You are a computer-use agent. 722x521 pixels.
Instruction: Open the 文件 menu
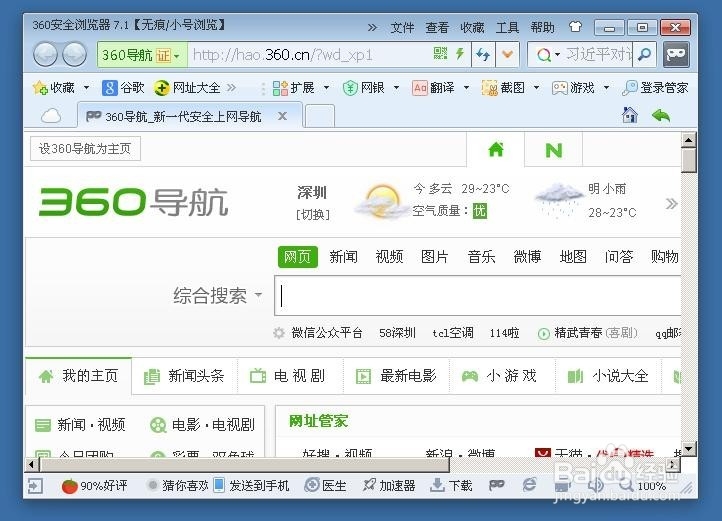coord(402,28)
